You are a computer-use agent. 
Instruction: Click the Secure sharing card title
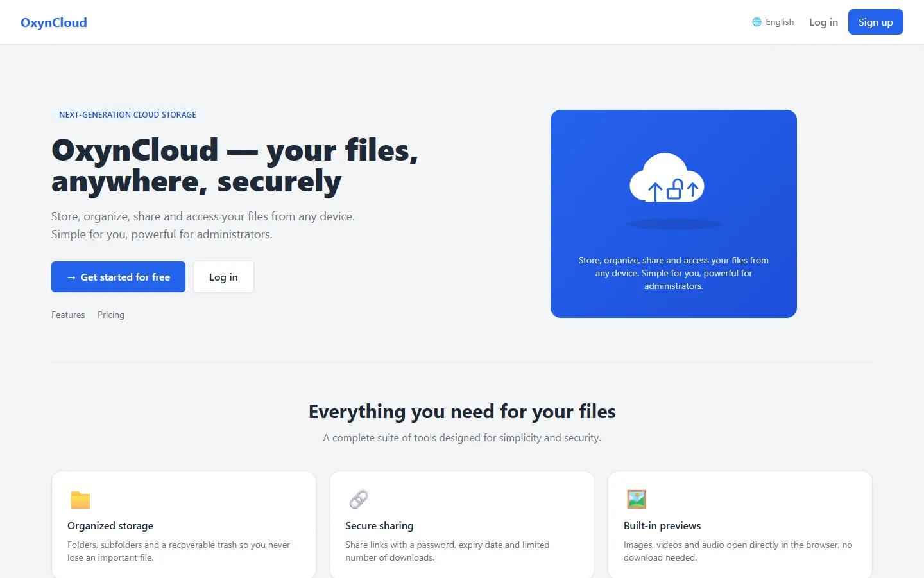click(x=379, y=525)
